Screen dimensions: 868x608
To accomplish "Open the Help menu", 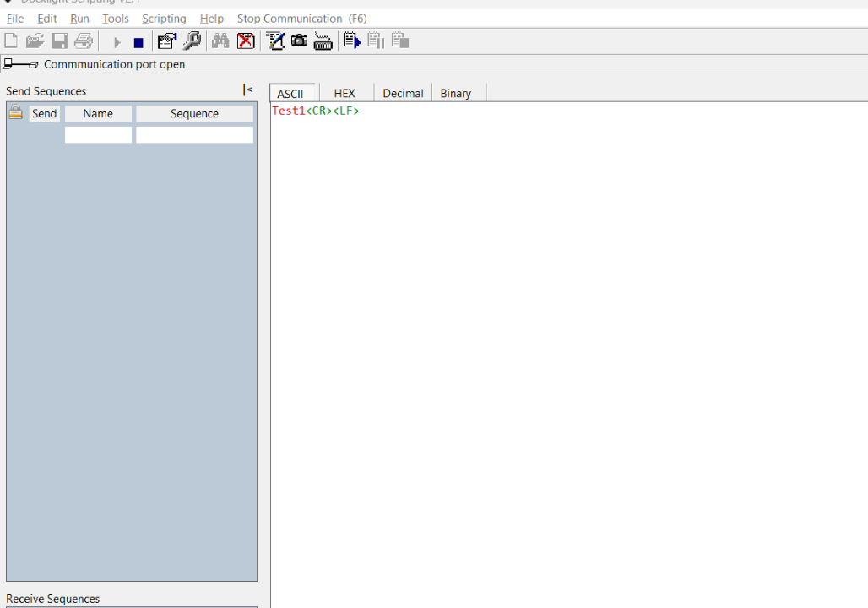I will click(x=211, y=19).
